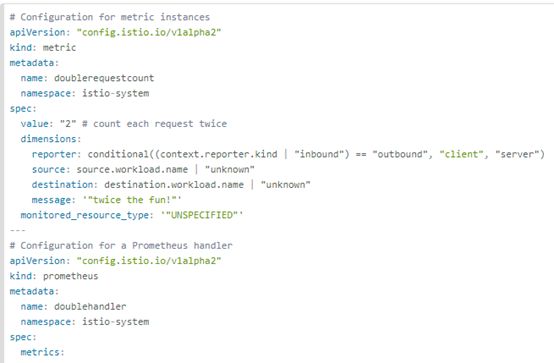Image resolution: width=554 pixels, height=363 pixels.
Task: Click the 'source.workload.name' expression
Action: coord(132,170)
